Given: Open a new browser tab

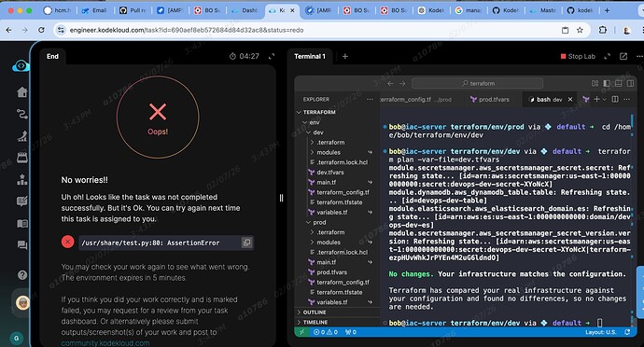Looking at the screenshot, I should pos(607,10).
